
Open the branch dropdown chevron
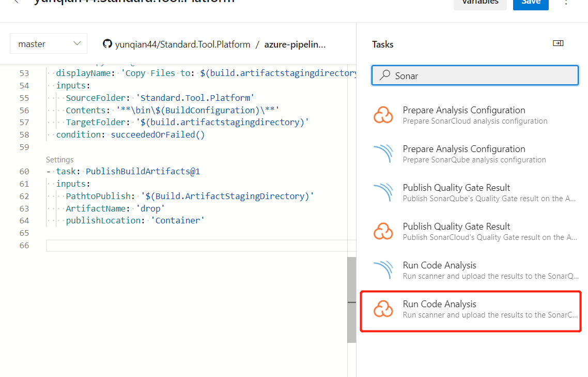pyautogui.click(x=77, y=43)
